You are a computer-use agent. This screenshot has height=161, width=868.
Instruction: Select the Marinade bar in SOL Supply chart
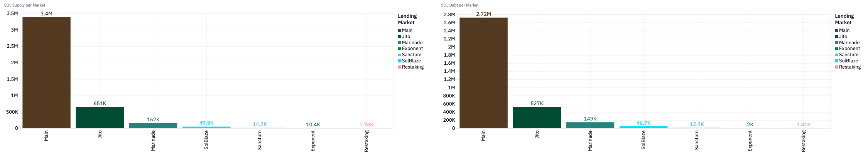click(153, 126)
